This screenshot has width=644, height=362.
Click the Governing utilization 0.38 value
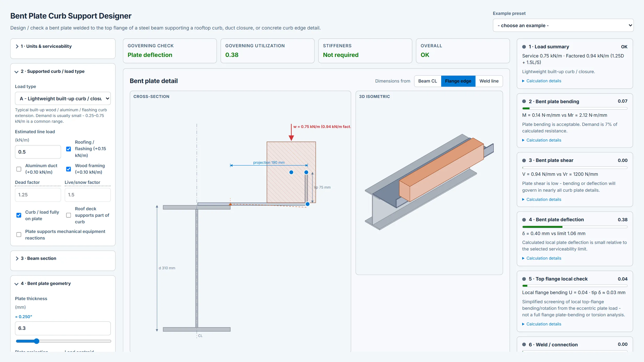[x=232, y=55]
